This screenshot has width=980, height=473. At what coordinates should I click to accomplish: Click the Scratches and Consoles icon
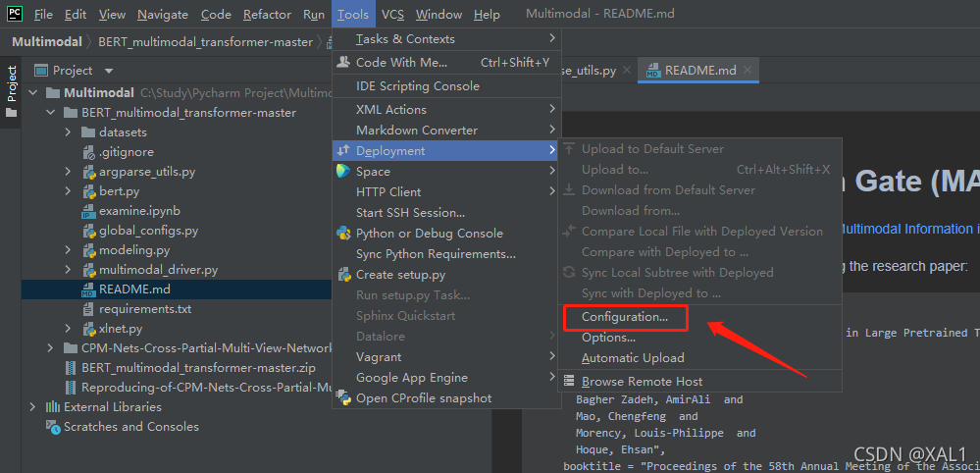pyautogui.click(x=53, y=427)
